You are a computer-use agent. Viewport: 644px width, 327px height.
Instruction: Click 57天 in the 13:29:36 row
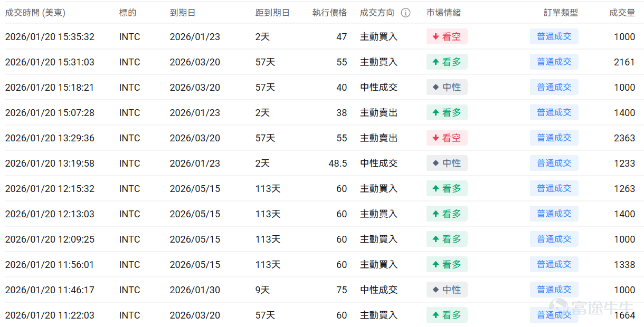(266, 138)
